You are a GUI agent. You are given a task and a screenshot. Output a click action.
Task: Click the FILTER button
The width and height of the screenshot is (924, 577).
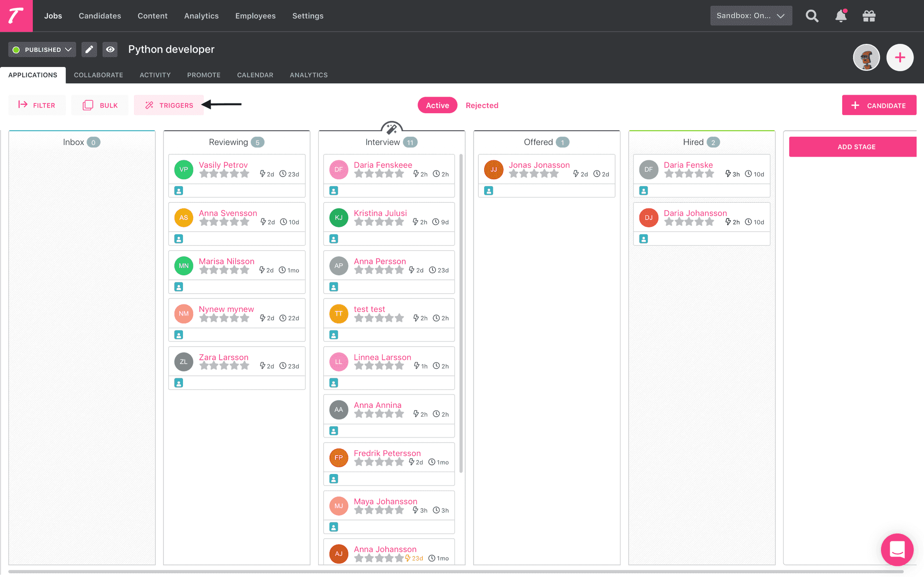[37, 105]
